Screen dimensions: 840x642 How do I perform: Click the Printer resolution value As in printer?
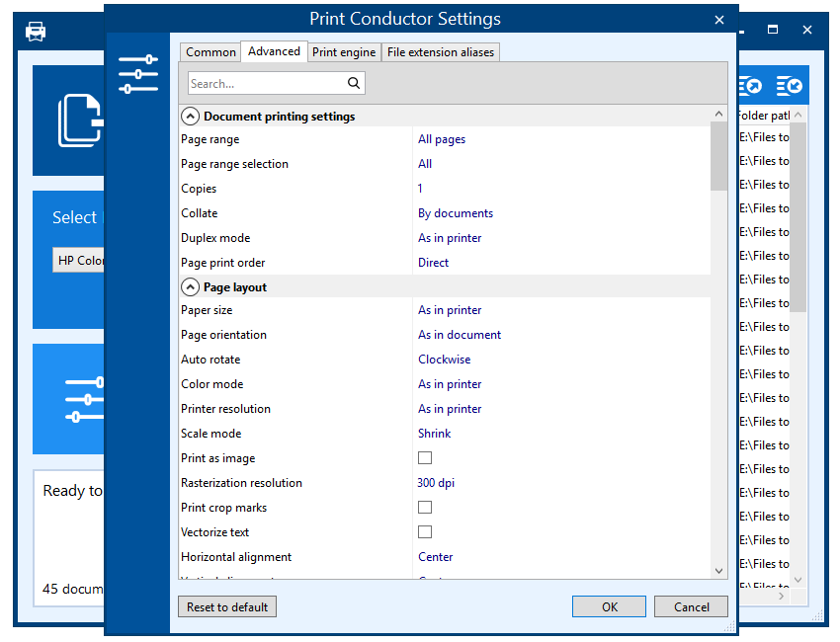450,409
